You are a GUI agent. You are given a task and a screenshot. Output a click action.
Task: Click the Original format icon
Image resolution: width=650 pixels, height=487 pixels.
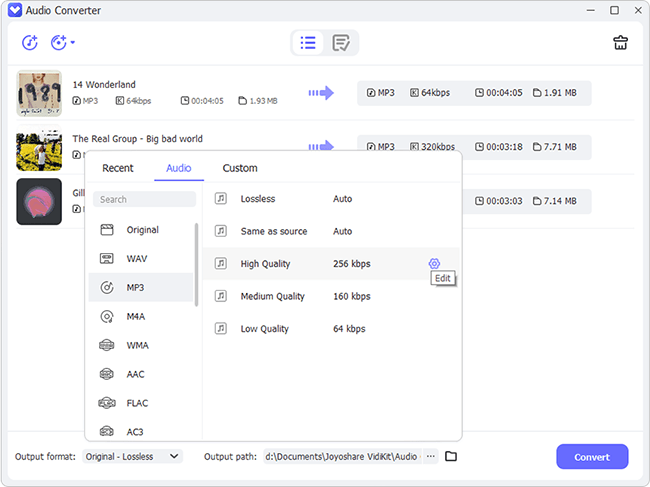pyautogui.click(x=107, y=230)
